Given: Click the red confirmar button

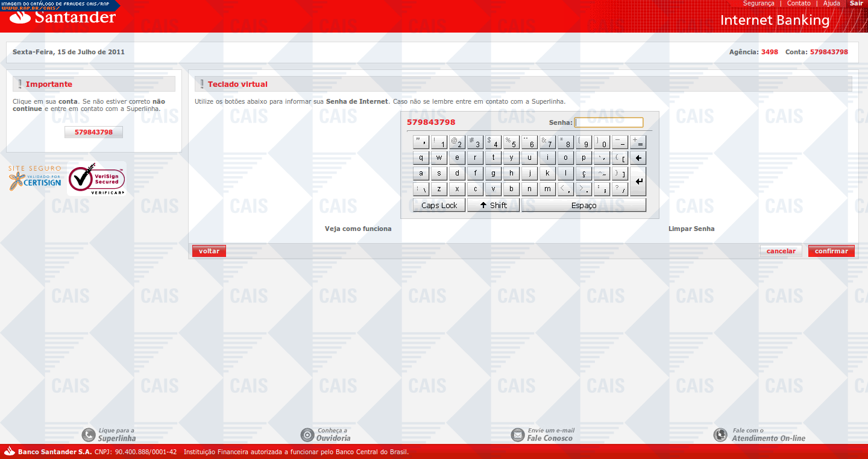Looking at the screenshot, I should pos(831,251).
